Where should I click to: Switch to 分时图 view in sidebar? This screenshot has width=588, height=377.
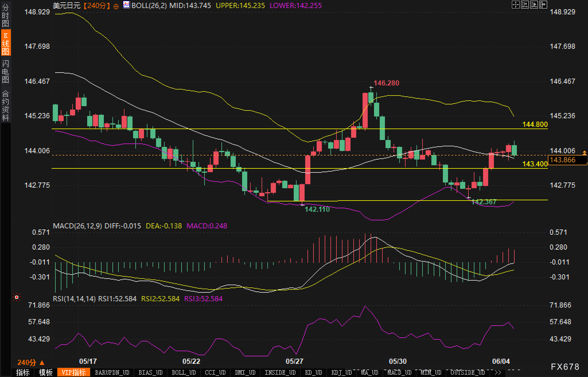click(5, 15)
